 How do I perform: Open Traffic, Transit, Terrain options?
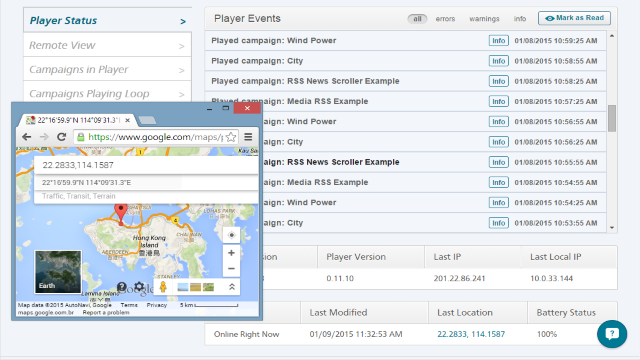pyautogui.click(x=146, y=196)
